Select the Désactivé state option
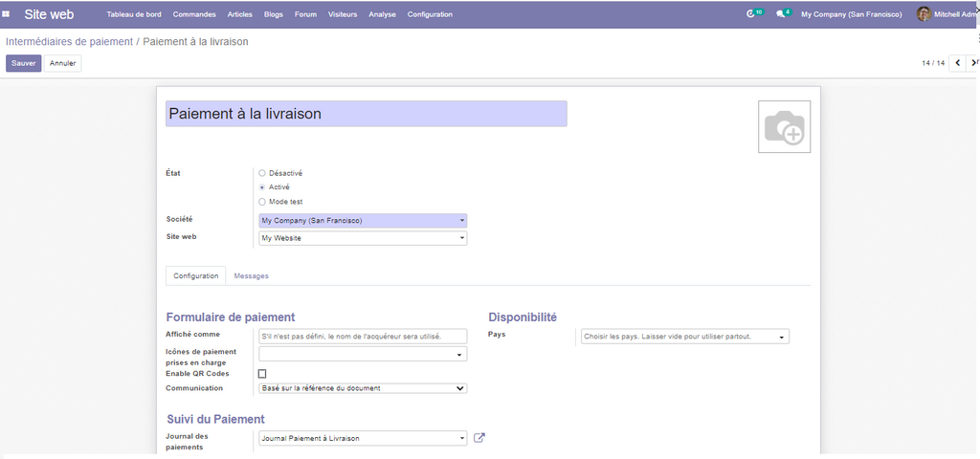This screenshot has height=459, width=980. (262, 173)
